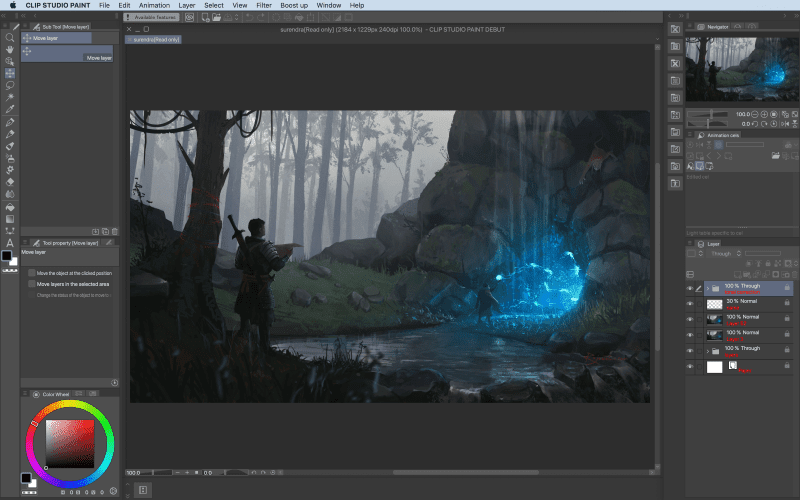Select the Fill bucket tool

[x=9, y=207]
